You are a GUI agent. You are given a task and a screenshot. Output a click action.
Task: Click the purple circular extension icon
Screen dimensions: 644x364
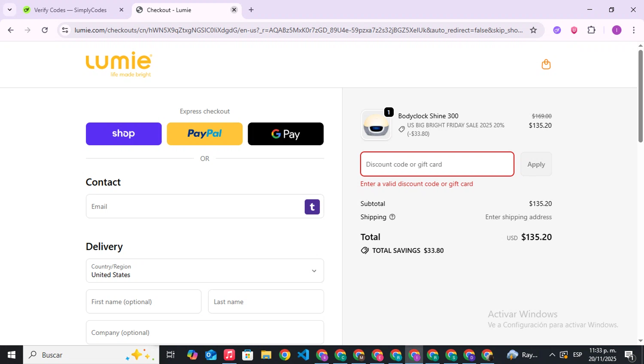557,30
